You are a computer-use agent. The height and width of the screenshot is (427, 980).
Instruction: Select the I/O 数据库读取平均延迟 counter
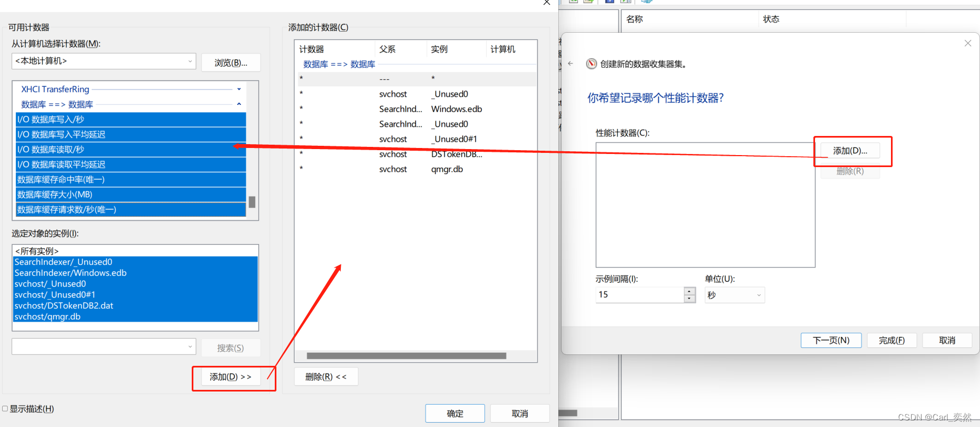131,164
